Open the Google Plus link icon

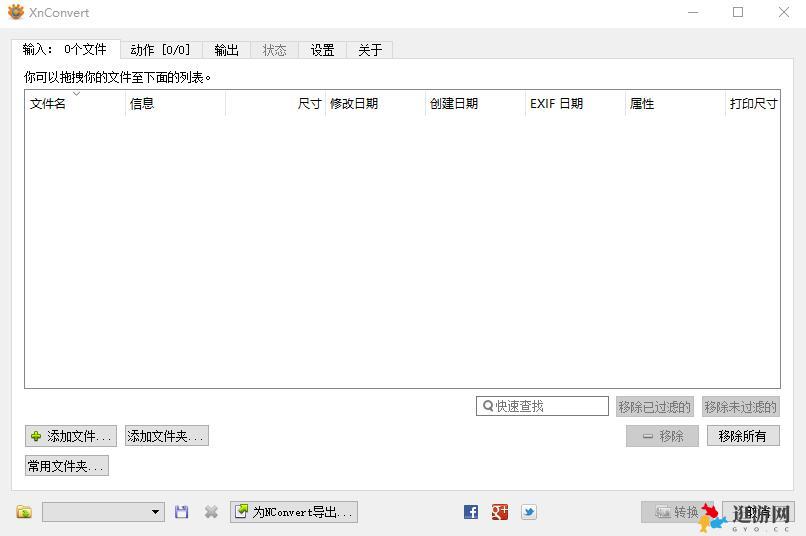click(500, 512)
